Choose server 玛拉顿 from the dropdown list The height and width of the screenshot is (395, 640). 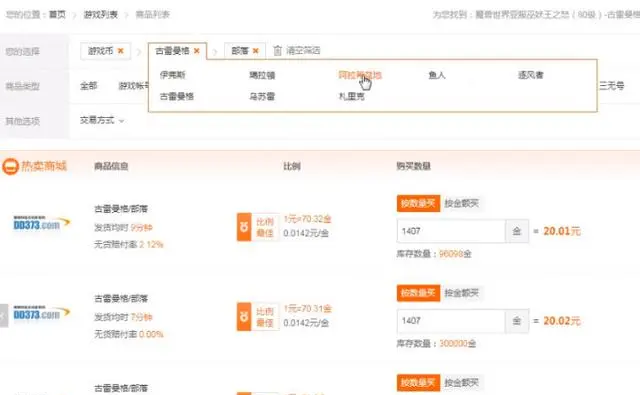click(x=262, y=75)
